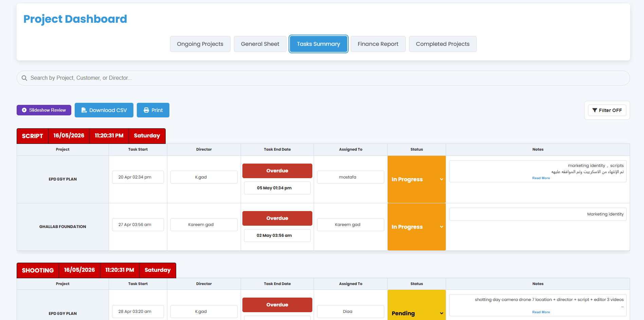This screenshot has width=644, height=320.
Task: Click Overdue badge for EPD EGY PLAN script row
Action: point(277,171)
